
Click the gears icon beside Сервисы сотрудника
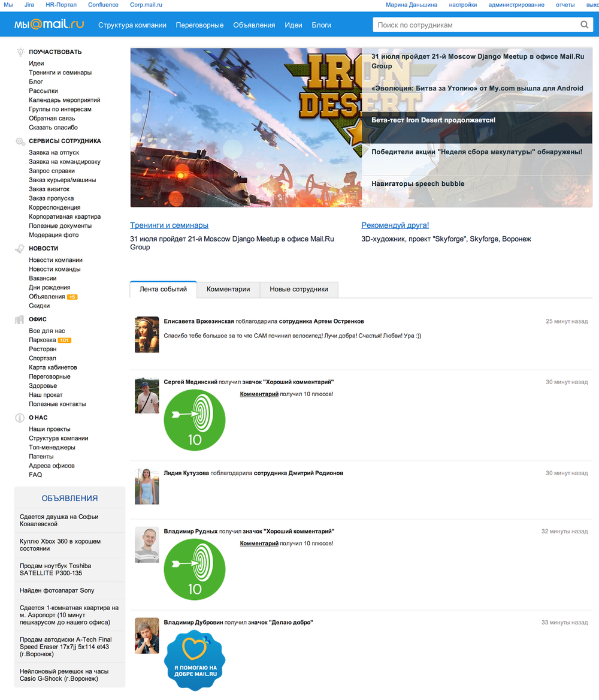20,141
